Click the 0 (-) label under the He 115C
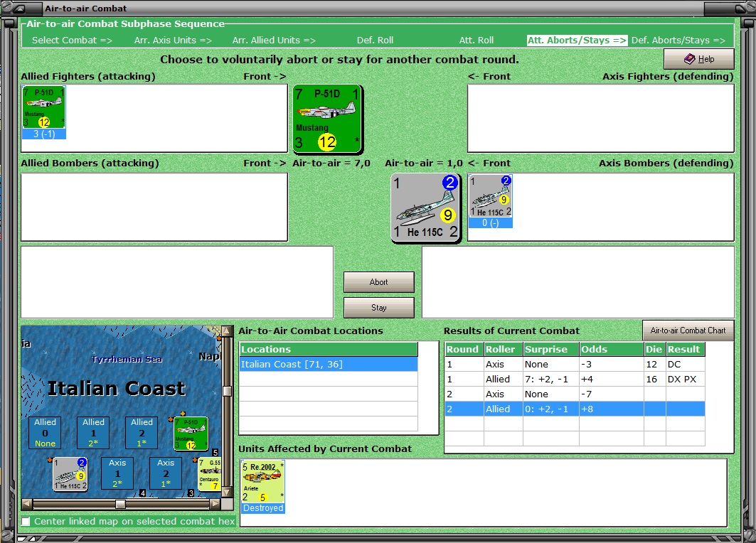 point(490,223)
